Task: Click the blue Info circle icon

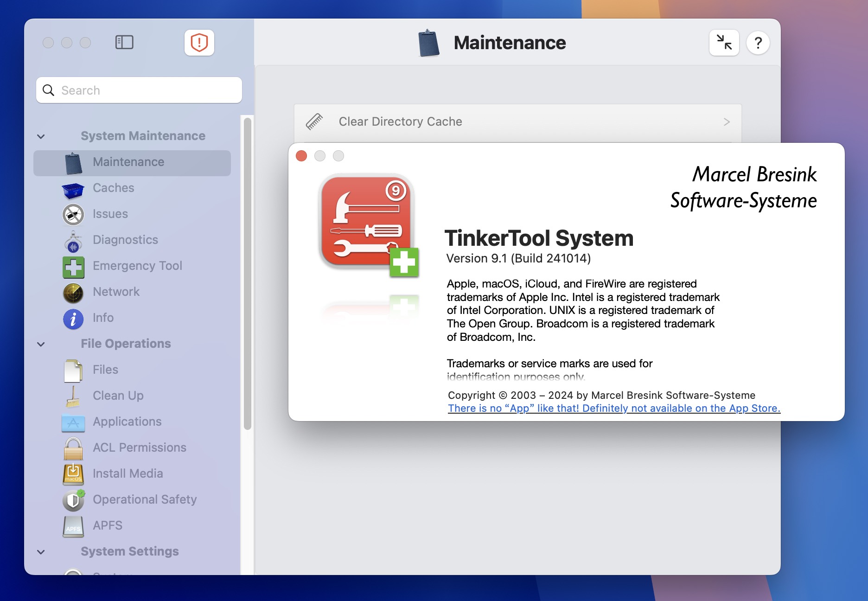Action: click(73, 319)
